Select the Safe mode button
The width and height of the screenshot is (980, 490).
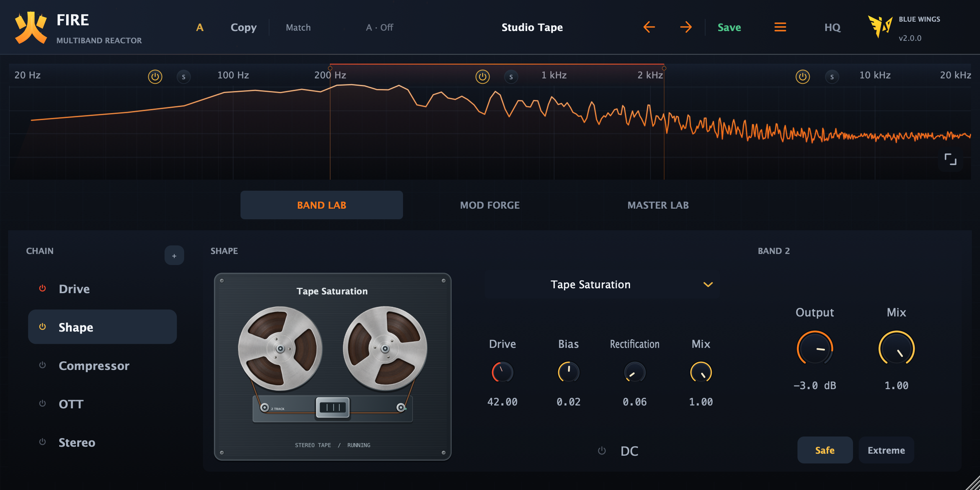[825, 450]
